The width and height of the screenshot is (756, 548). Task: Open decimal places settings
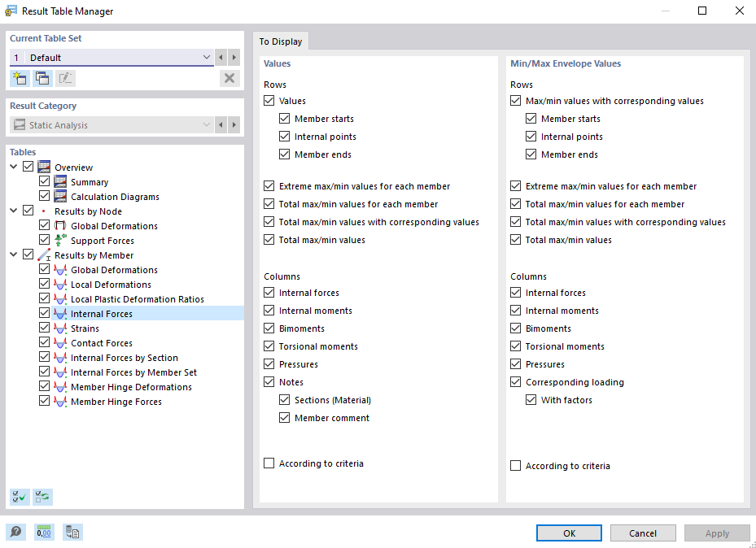(43, 532)
